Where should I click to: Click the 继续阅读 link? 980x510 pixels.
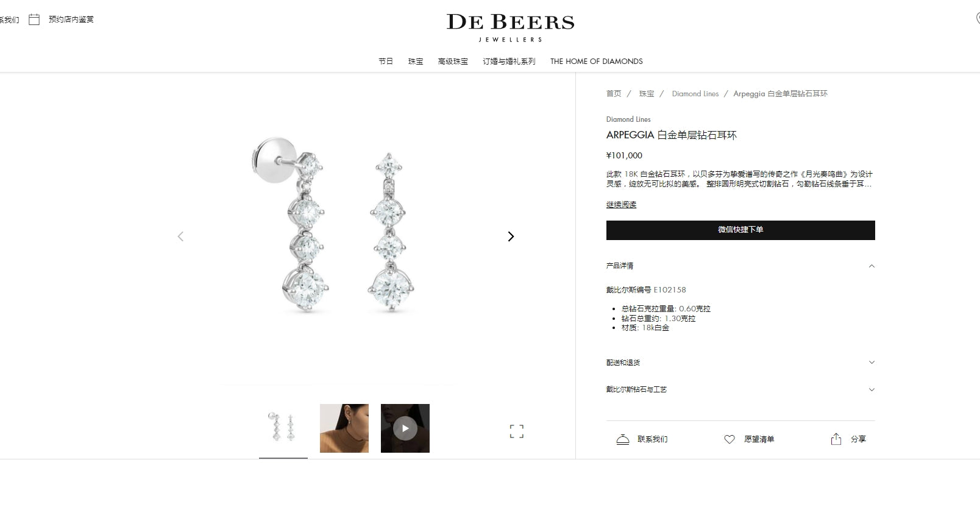point(621,205)
